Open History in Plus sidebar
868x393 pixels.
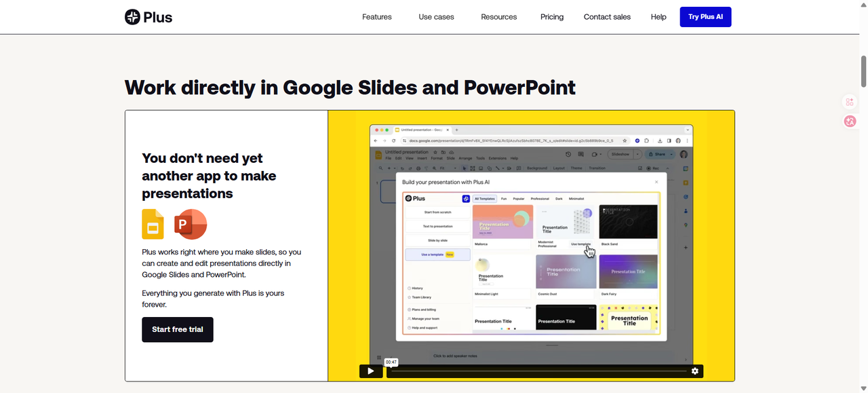tap(416, 288)
